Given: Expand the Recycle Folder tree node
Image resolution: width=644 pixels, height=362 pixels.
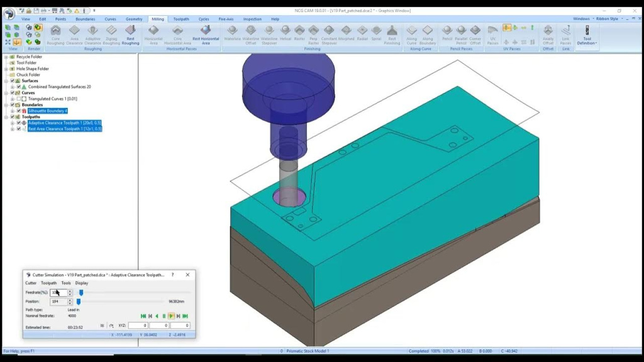Looking at the screenshot, I should [6, 57].
